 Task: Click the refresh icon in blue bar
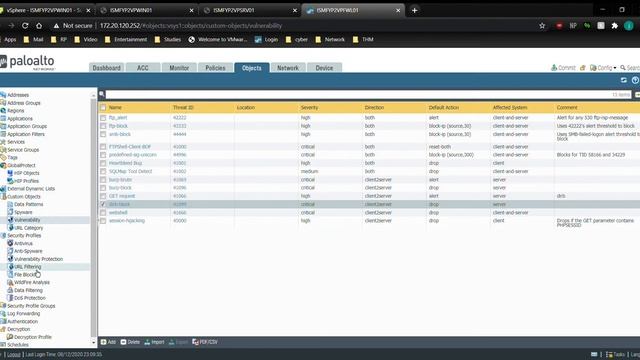(623, 80)
